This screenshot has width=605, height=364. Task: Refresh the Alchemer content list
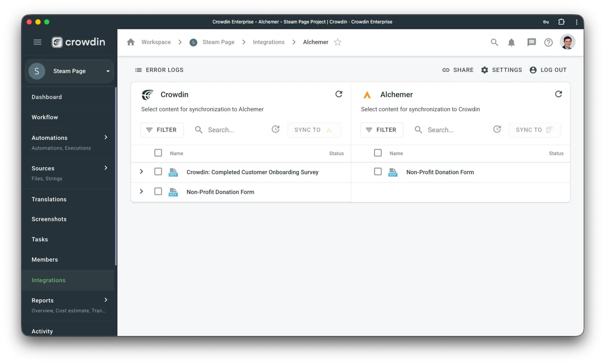pyautogui.click(x=558, y=94)
